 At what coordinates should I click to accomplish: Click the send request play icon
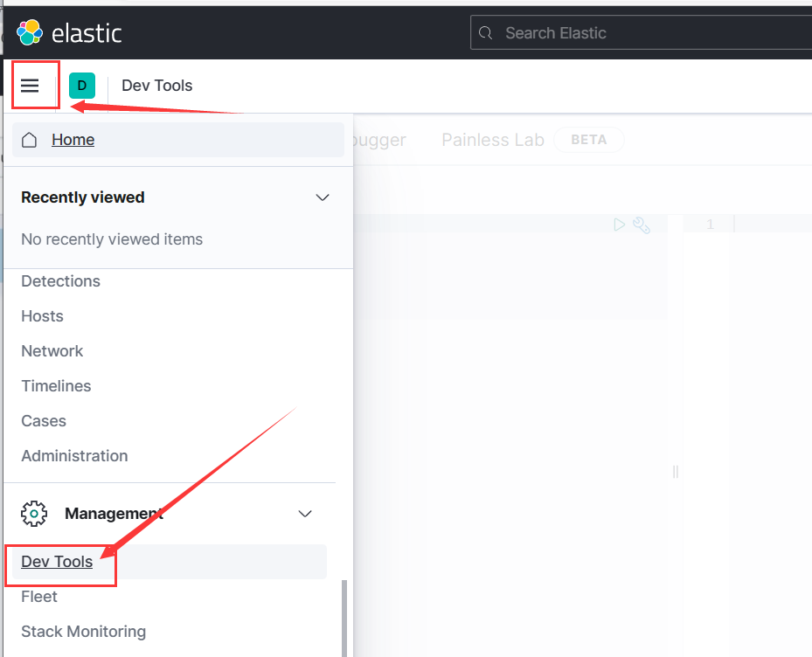point(620,225)
